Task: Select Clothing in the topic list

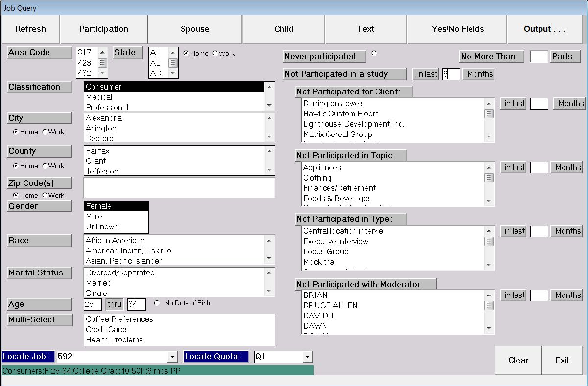Action: 393,178
